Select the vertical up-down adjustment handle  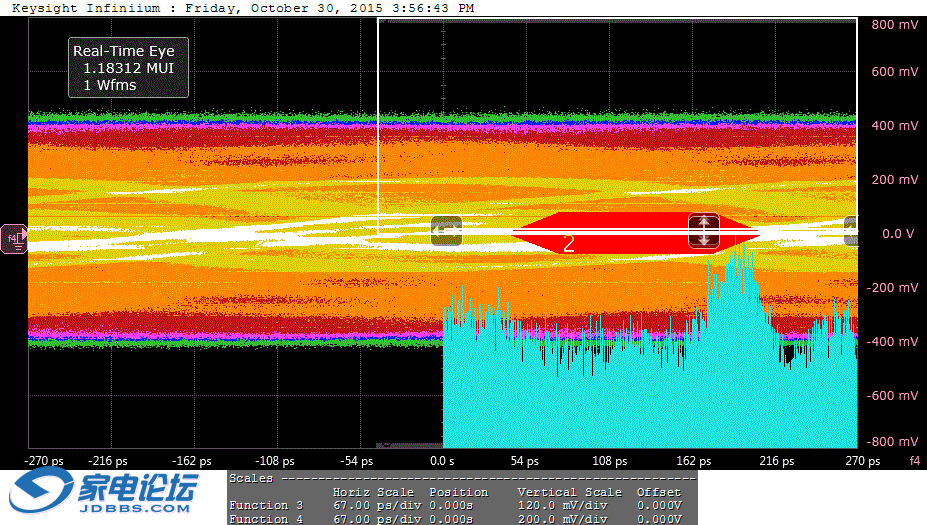point(704,231)
